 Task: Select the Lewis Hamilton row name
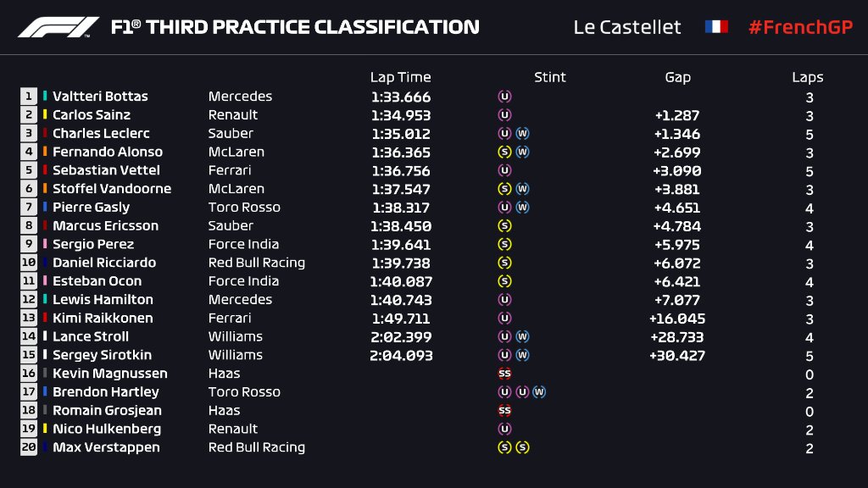[103, 299]
